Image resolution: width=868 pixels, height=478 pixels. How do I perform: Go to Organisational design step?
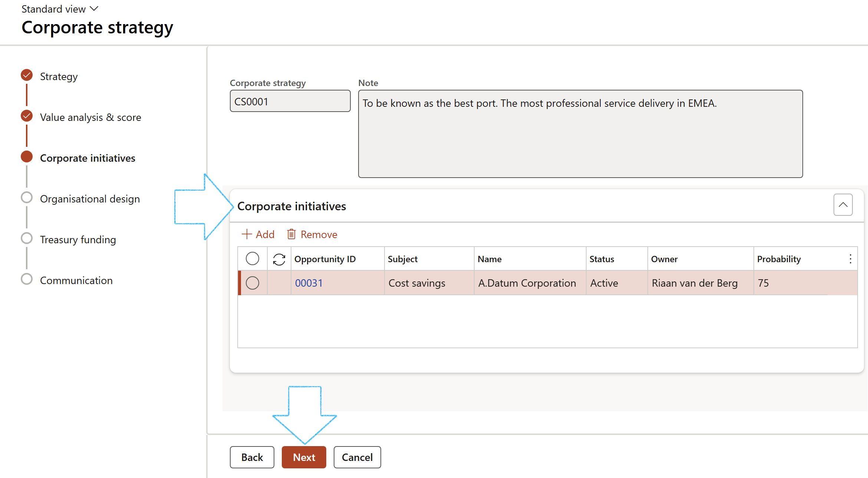[90, 199]
